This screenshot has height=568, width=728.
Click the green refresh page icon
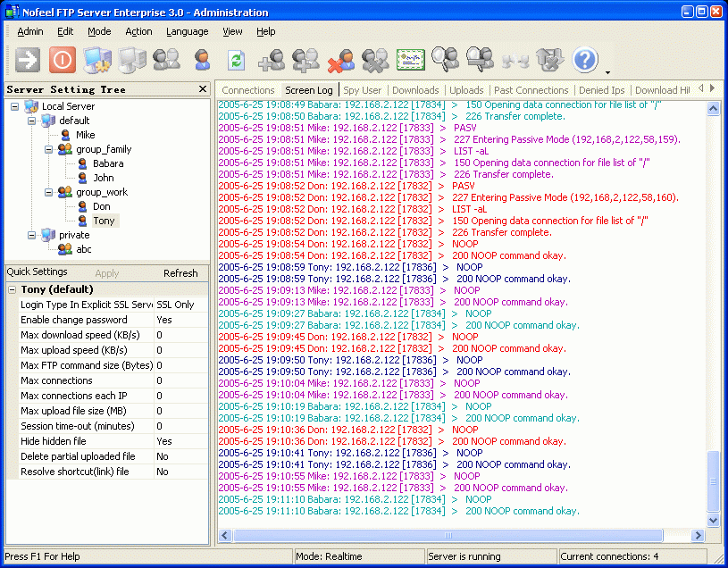(237, 61)
